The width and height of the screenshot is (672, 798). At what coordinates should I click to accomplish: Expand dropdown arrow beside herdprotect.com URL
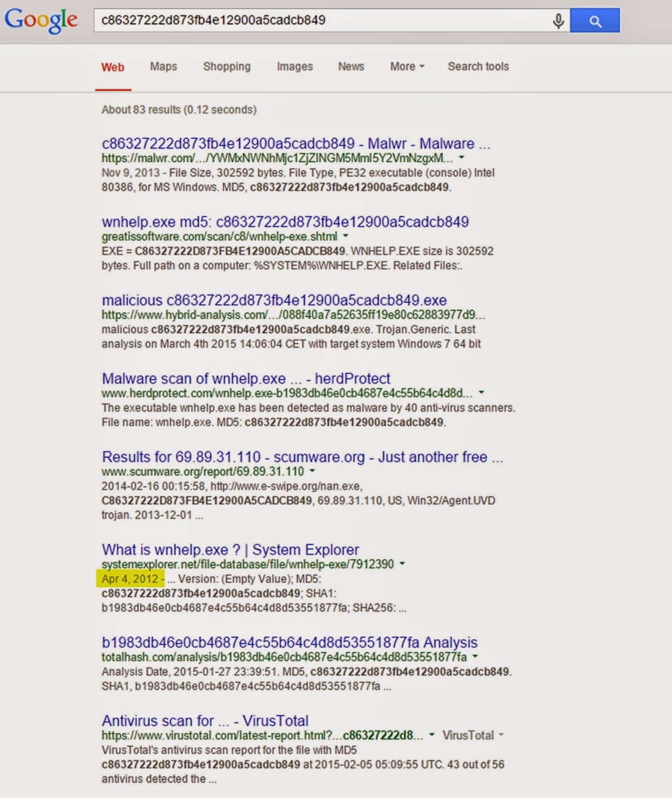tap(482, 393)
